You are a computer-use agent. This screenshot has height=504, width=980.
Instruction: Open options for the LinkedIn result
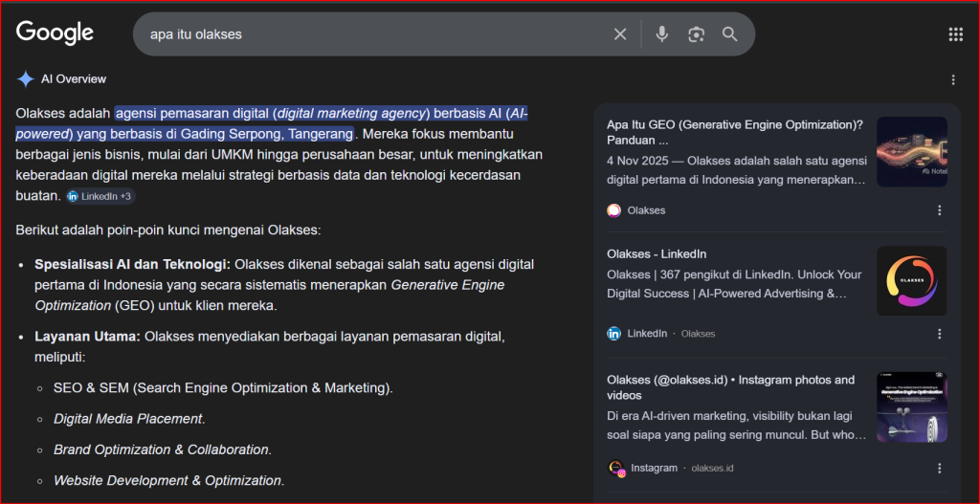pos(939,334)
